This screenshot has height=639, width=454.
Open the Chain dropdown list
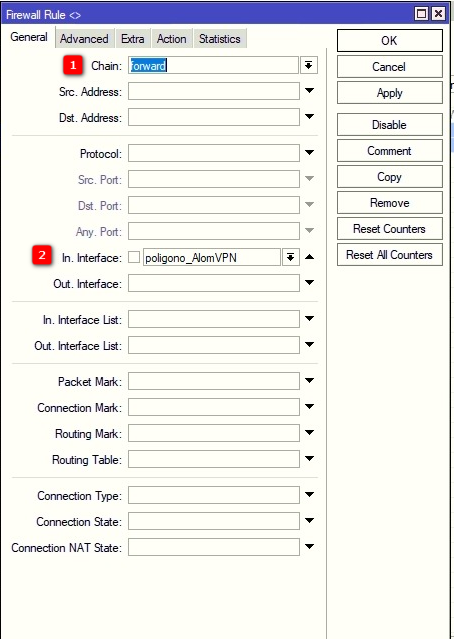(309, 65)
